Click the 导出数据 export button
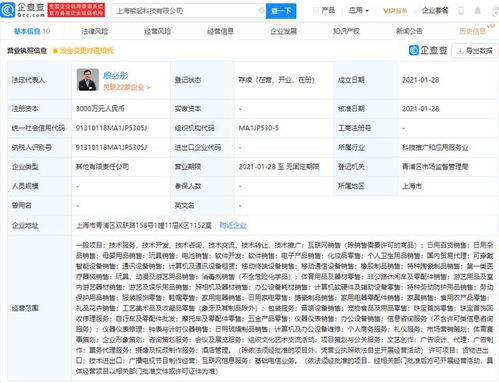The height and width of the screenshot is (383, 499). click(474, 51)
